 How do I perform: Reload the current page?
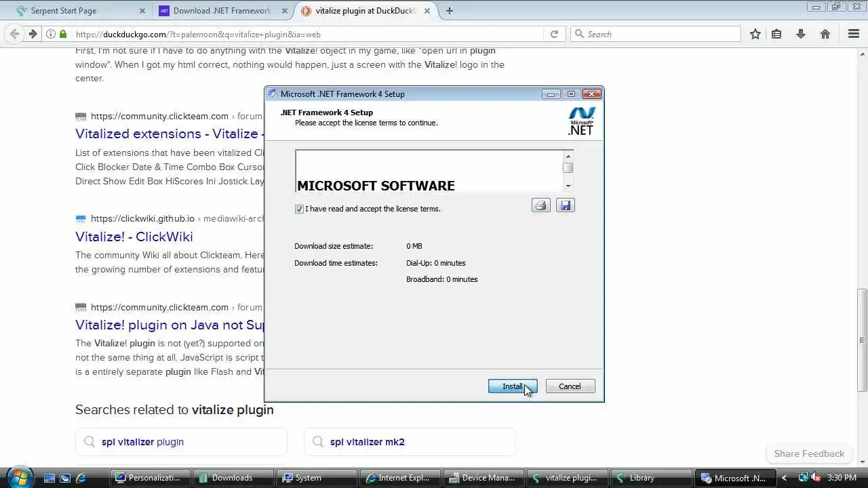pyautogui.click(x=554, y=34)
